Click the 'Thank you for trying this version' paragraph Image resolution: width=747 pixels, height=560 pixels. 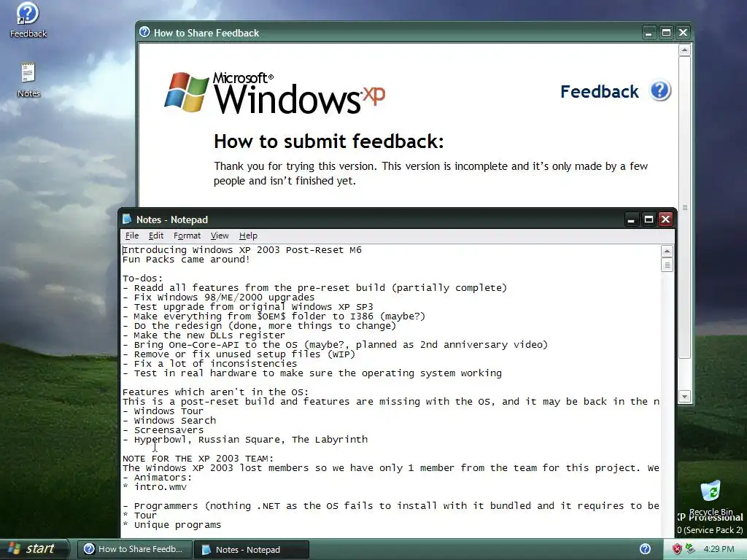(430, 174)
